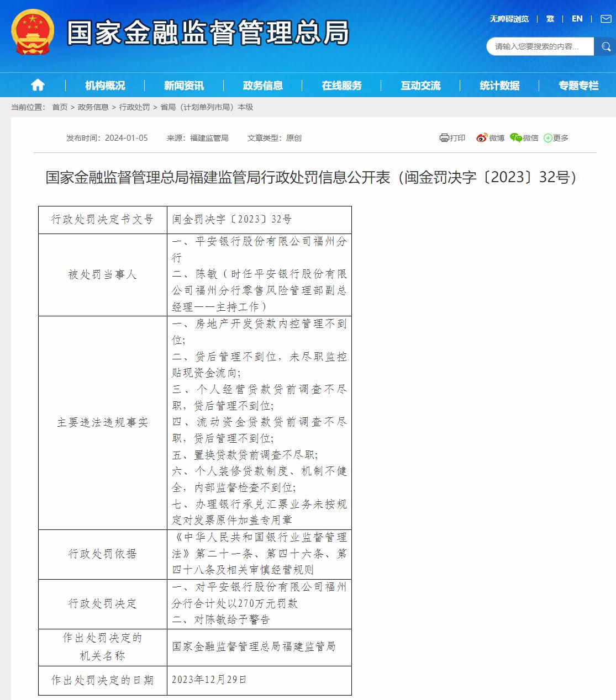This screenshot has height=700, width=616.
Task: Switch to traditional Chinese with 繁
Action: click(550, 18)
